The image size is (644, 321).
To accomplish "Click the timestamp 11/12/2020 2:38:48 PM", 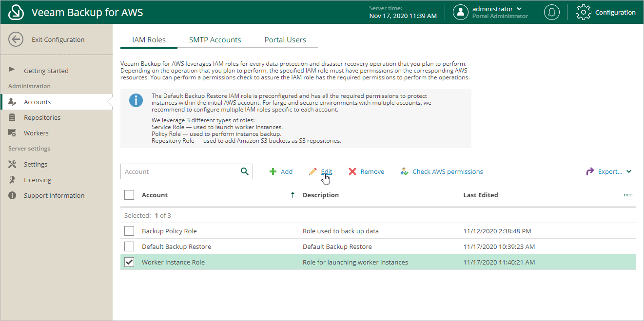I will (497, 231).
